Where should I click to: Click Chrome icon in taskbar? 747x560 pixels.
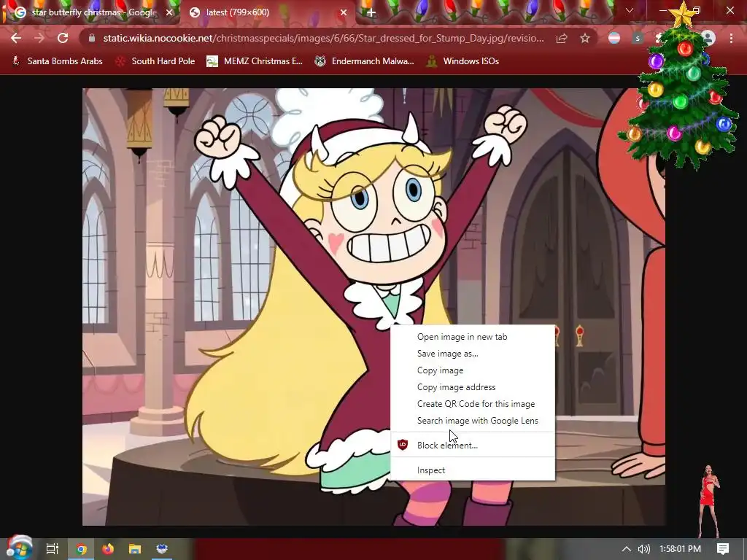coord(82,549)
